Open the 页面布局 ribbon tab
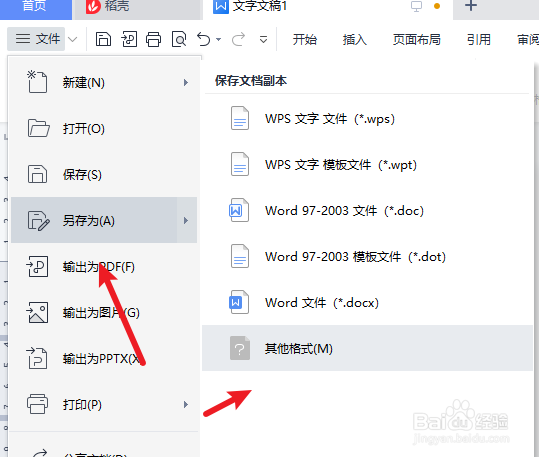This screenshot has height=457, width=539. click(x=417, y=40)
